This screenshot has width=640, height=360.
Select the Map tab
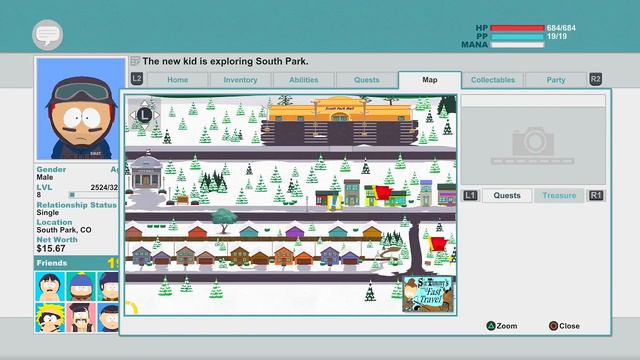click(x=430, y=80)
